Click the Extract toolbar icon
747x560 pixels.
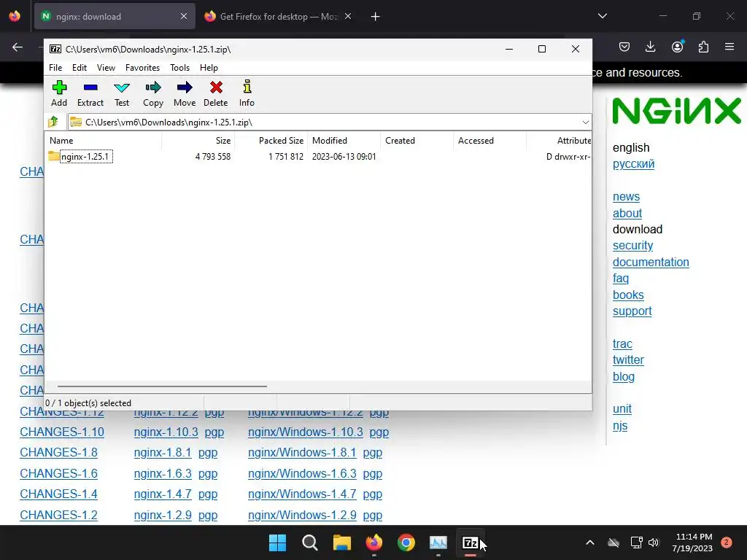click(90, 93)
